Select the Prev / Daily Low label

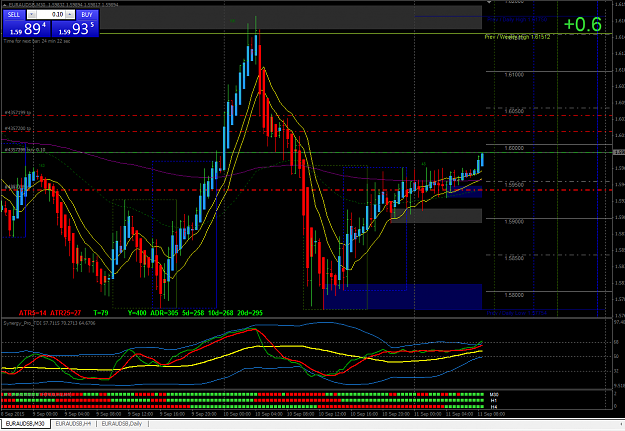(x=517, y=313)
